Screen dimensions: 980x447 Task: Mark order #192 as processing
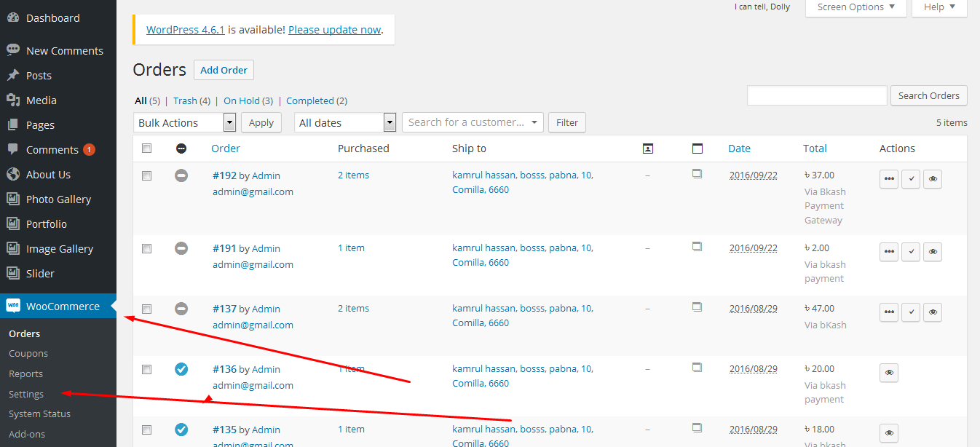[889, 179]
